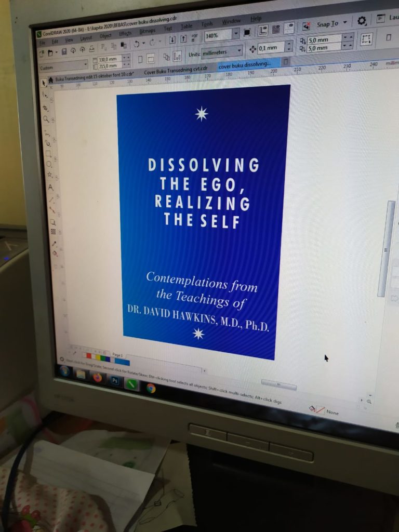Open the Object menu
This screenshot has width=399, height=532.
105,36
